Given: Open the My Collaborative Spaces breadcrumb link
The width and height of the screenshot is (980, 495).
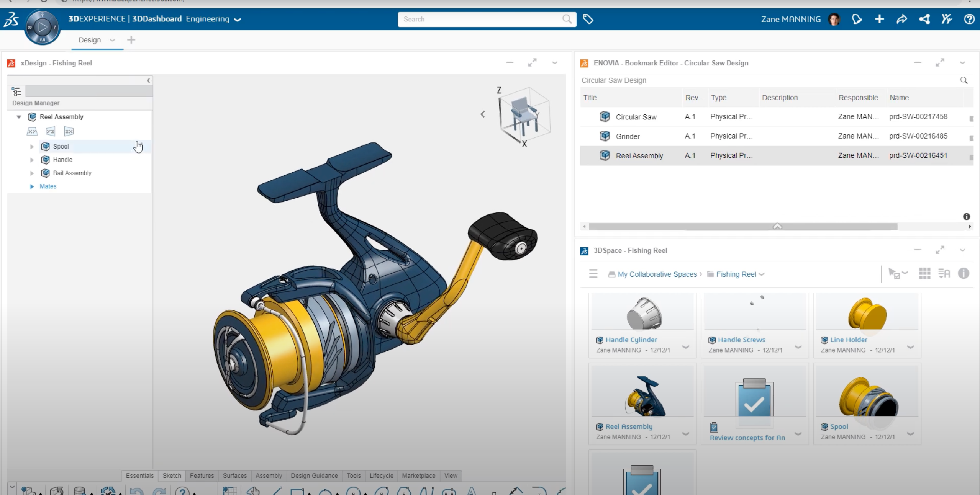Looking at the screenshot, I should pos(657,274).
